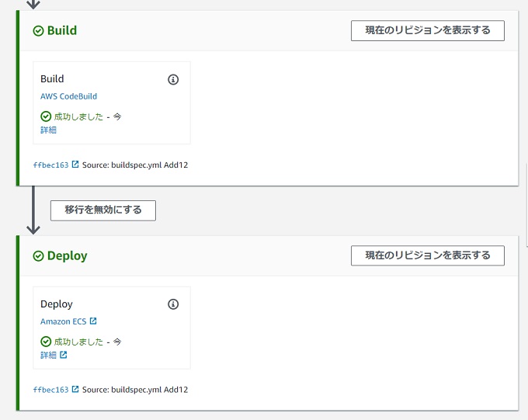Open the AWS CodeBuild link
Viewport: 528px width, 420px height.
[x=68, y=96]
